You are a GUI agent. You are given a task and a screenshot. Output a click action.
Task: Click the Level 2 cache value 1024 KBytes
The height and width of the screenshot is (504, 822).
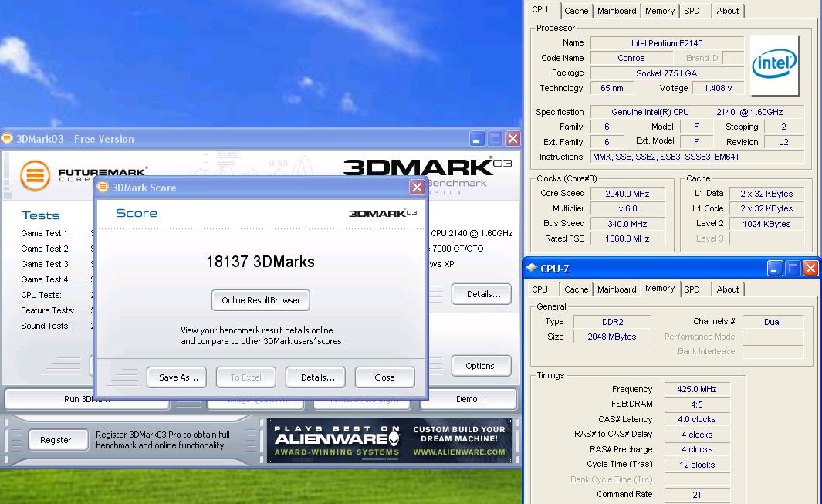point(766,223)
